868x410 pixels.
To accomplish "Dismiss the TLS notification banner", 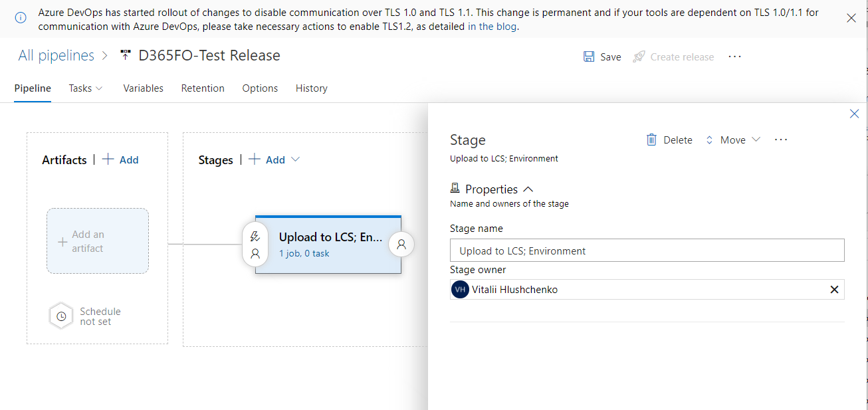I will click(x=851, y=19).
